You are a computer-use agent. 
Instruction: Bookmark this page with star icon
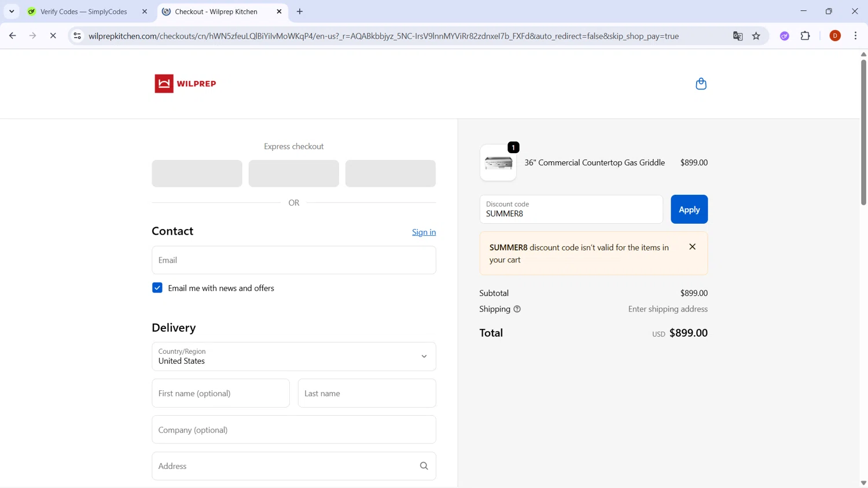[x=756, y=36]
